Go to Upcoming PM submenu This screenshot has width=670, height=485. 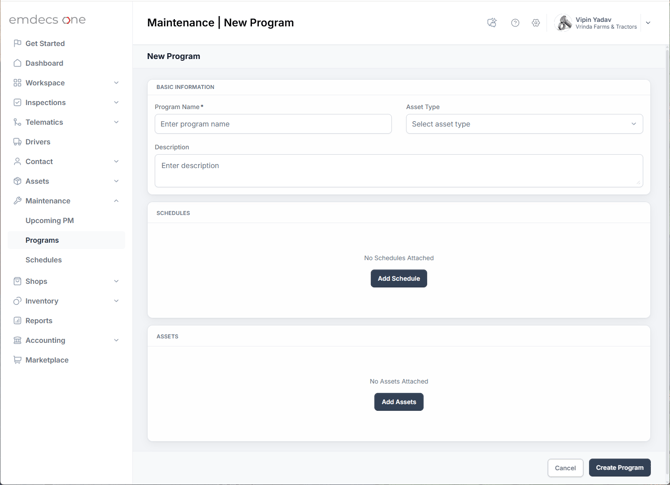(50, 220)
